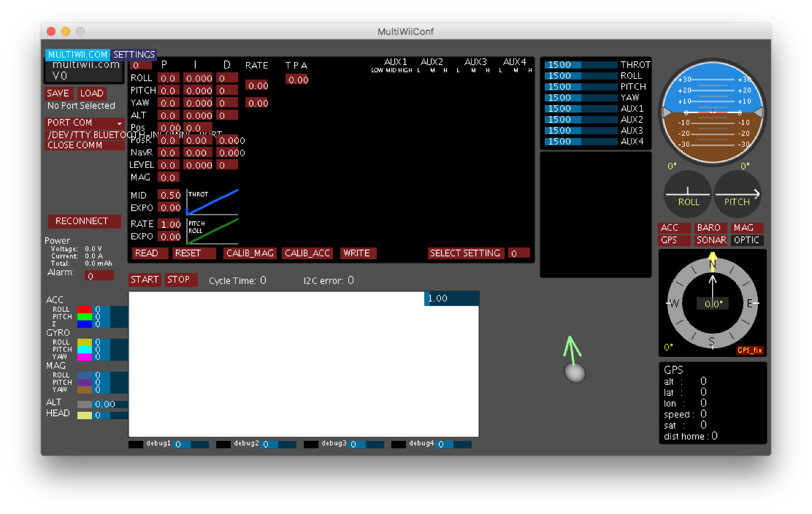Click the GPS dist home value
Screen dimensions: 812x514
coord(714,436)
